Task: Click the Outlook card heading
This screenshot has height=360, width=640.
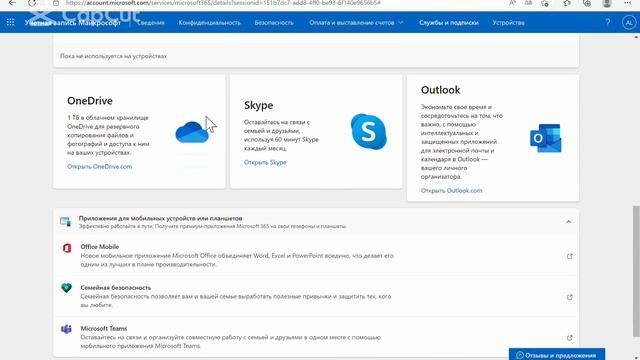Action: tap(440, 90)
